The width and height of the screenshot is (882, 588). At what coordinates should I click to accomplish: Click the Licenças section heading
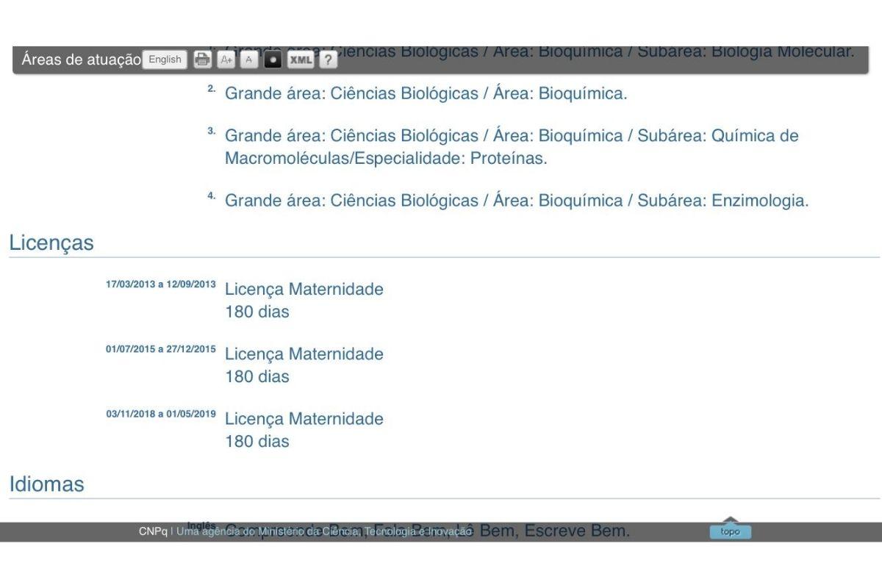51,243
